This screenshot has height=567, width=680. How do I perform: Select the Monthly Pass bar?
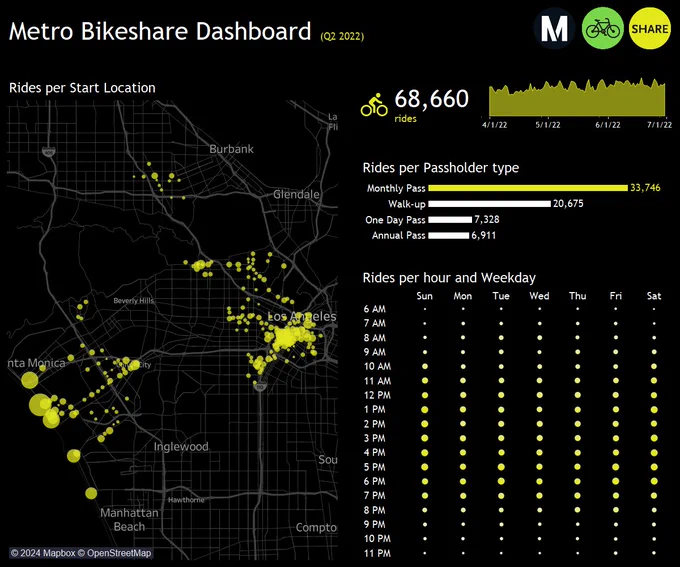pyautogui.click(x=528, y=188)
